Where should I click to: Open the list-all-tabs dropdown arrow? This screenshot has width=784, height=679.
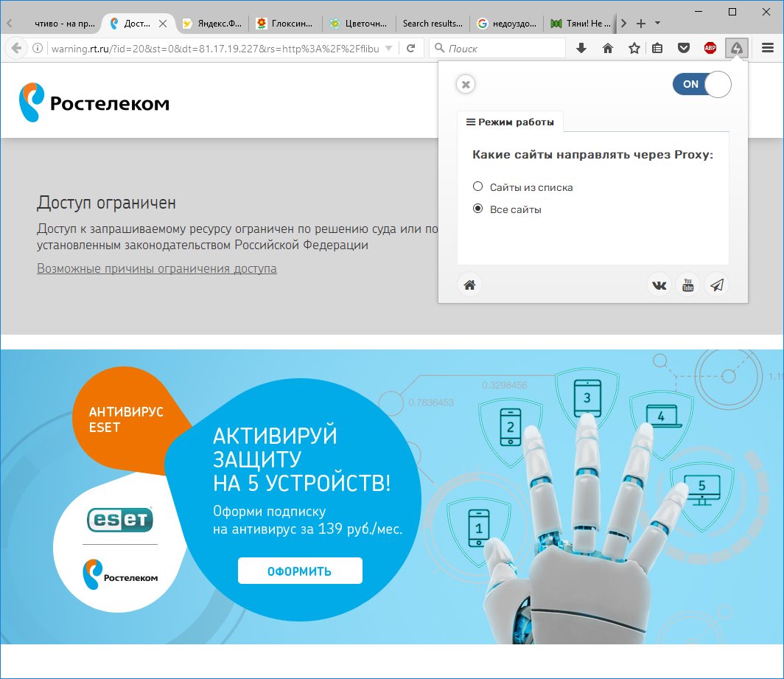[x=658, y=24]
